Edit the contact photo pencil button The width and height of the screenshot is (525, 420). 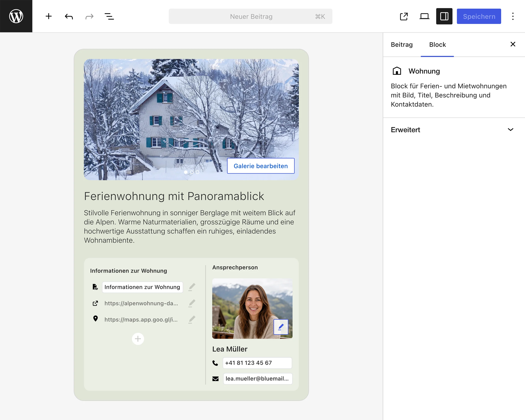[281, 327]
